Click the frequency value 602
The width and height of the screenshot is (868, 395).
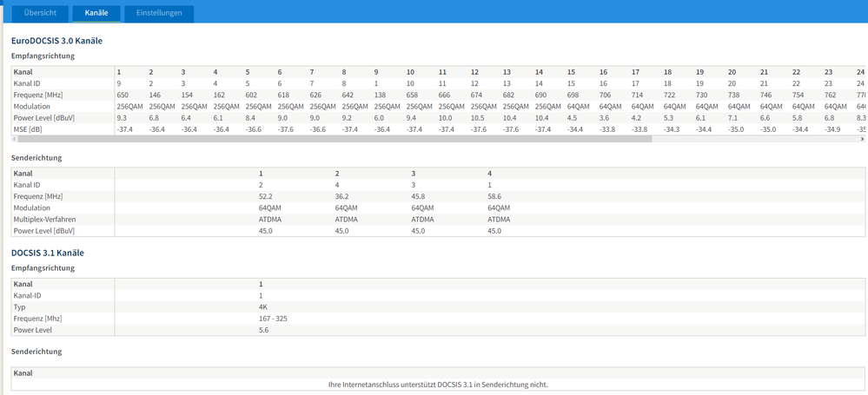[x=251, y=95]
